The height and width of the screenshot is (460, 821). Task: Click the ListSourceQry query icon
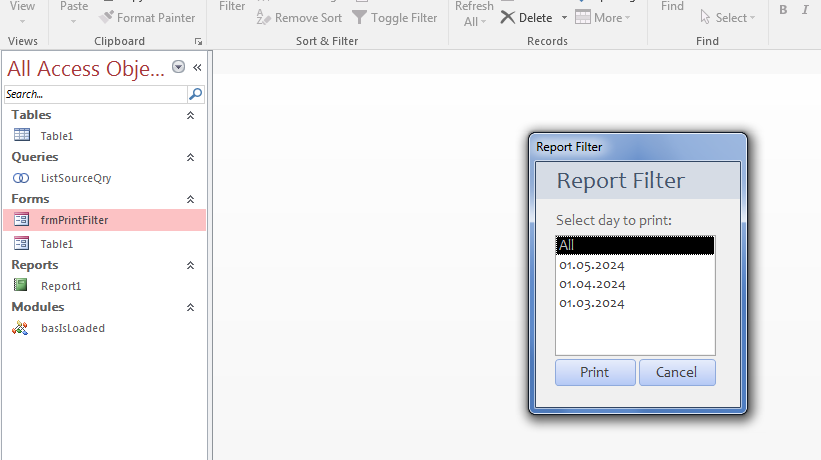coord(21,178)
